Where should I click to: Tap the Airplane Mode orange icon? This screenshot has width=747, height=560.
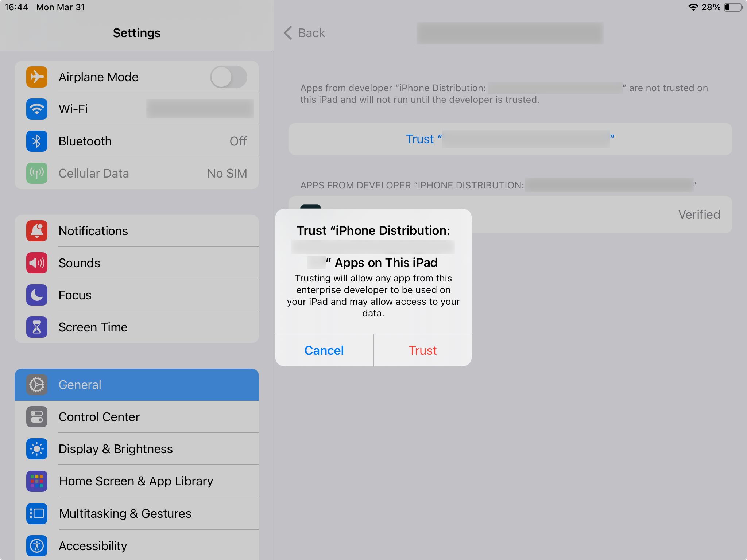click(x=37, y=77)
